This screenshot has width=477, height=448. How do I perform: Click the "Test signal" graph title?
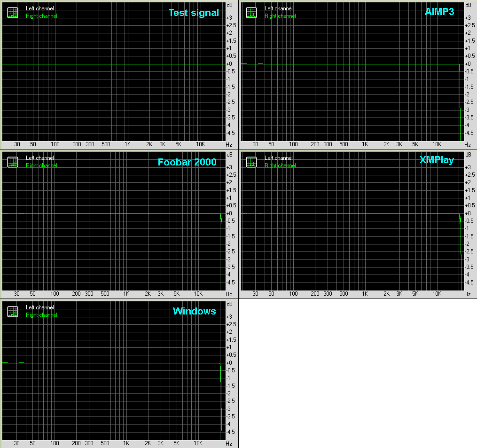(x=194, y=13)
